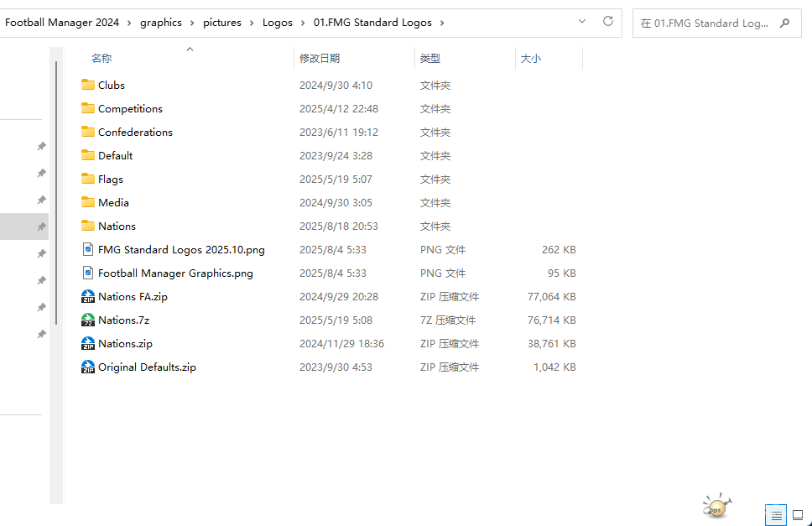Click the FMG Standard Logos 2025.10.png file icon
Screen dimensions: 812x526
click(x=88, y=249)
